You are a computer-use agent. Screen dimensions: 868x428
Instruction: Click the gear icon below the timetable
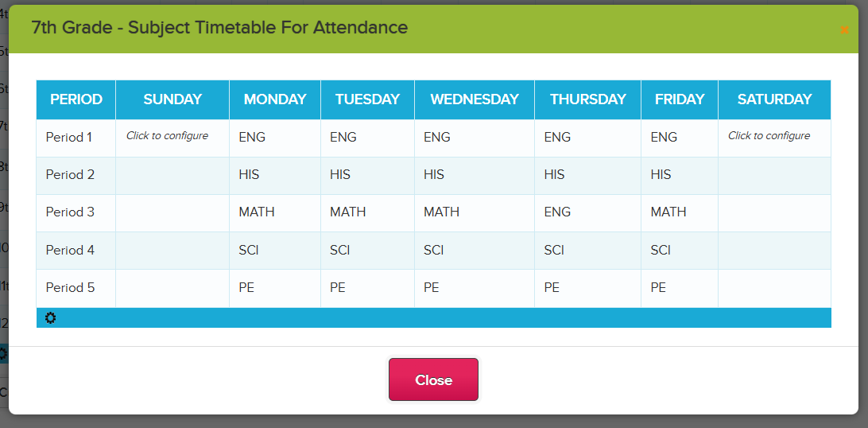(50, 317)
